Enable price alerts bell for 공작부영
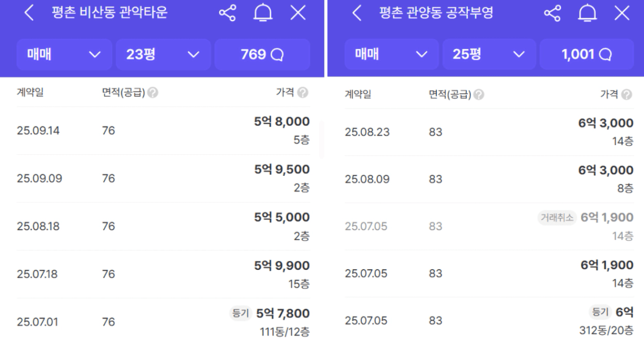 (587, 14)
